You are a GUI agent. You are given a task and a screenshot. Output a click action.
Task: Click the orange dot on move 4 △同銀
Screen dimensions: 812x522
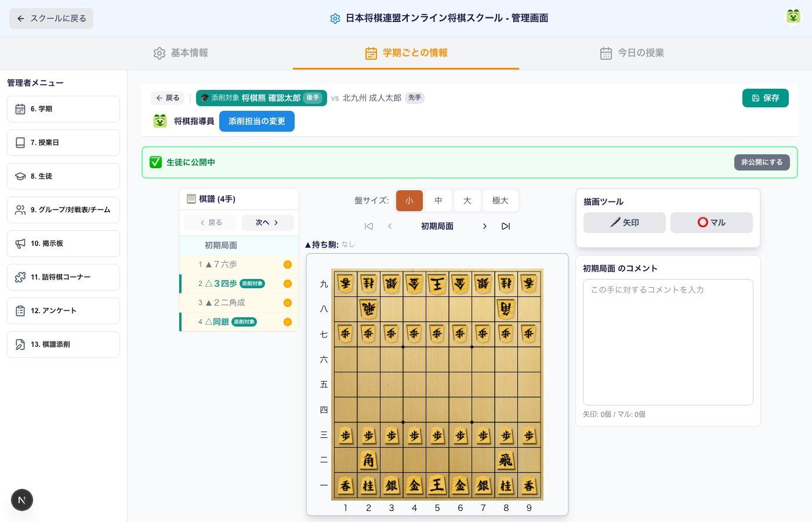point(287,322)
